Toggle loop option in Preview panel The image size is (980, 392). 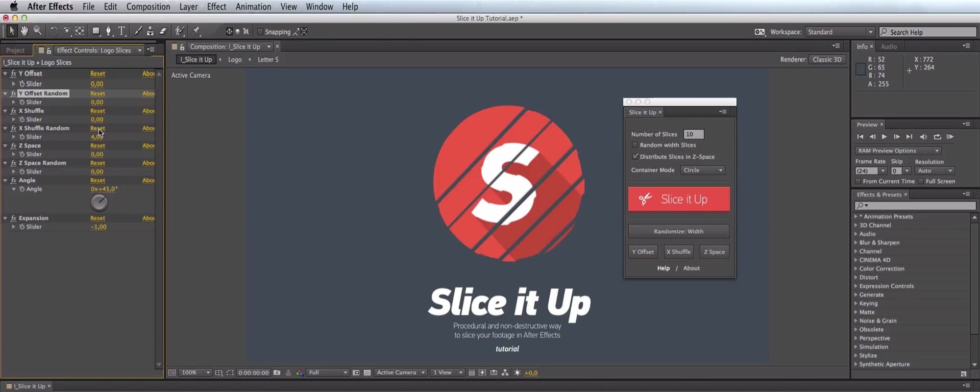point(937,137)
